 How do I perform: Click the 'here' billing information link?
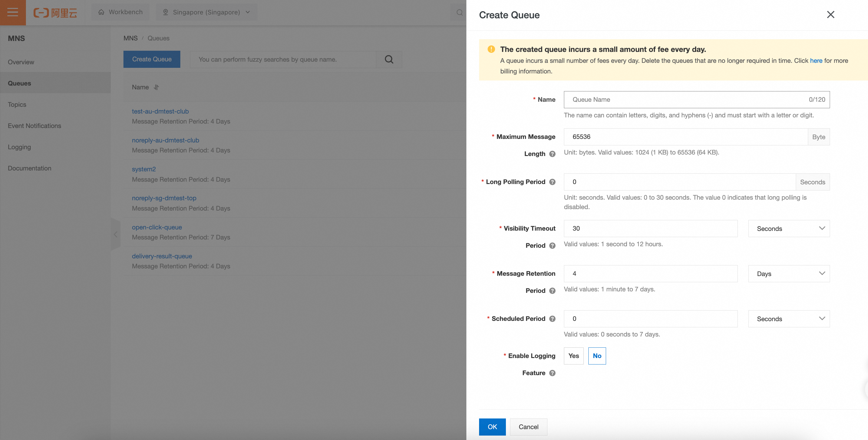pos(816,61)
